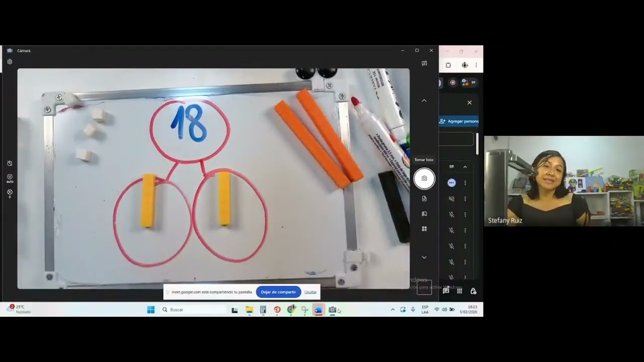The width and height of the screenshot is (644, 362).
Task: Click ESP LAA language indicator
Action: pyautogui.click(x=425, y=310)
